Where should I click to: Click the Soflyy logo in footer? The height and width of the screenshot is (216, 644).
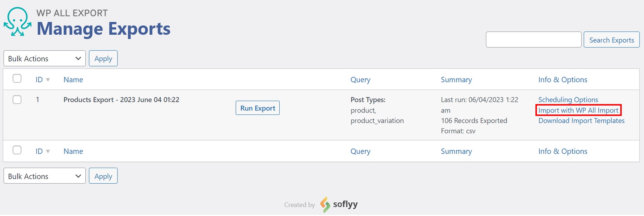(x=339, y=204)
